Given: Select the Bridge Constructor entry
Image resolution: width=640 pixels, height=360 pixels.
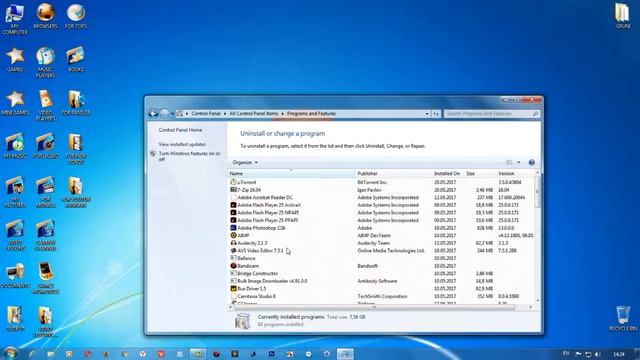Looking at the screenshot, I should pos(258,273).
